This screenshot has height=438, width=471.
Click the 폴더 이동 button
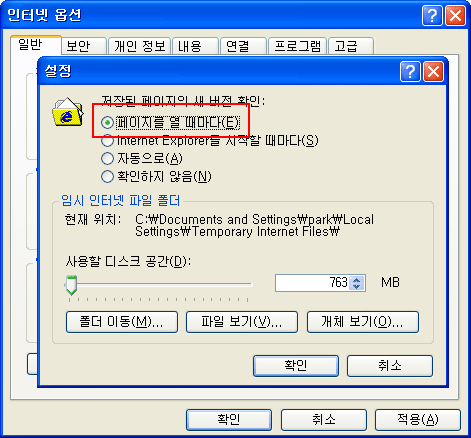tap(122, 322)
